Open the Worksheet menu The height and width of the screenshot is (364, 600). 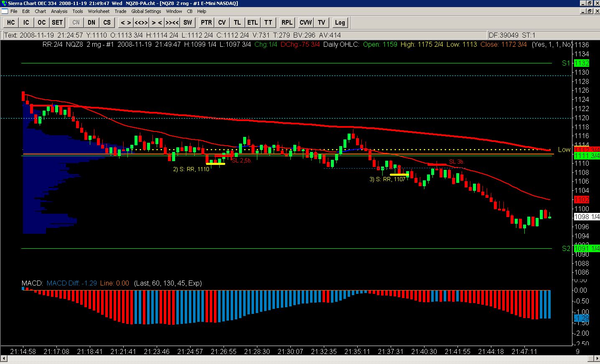click(99, 11)
